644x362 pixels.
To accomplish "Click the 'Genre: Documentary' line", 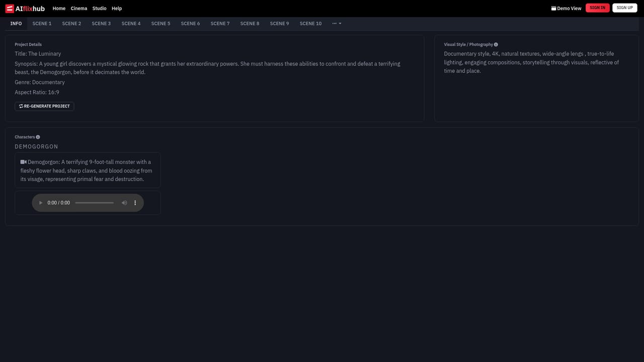I will (x=40, y=82).
